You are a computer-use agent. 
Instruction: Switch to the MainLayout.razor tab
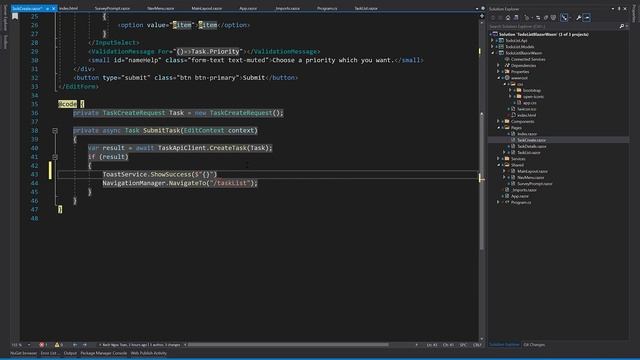(x=207, y=8)
